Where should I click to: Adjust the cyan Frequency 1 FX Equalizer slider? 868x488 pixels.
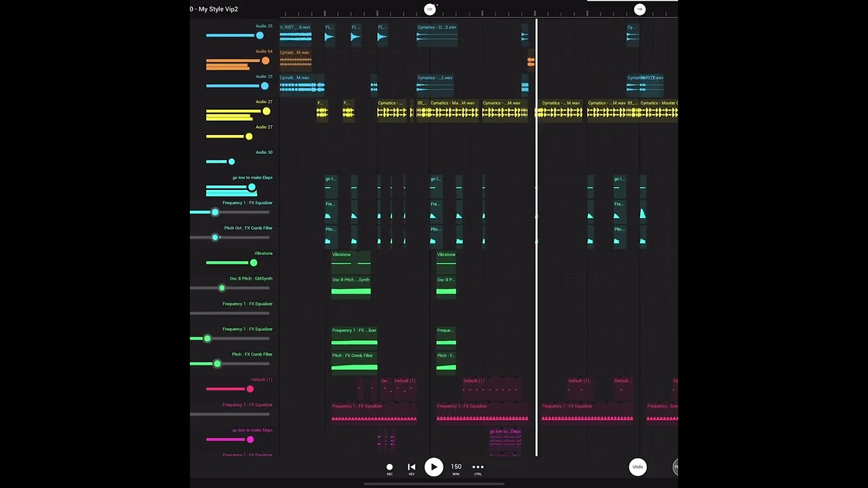tap(215, 212)
